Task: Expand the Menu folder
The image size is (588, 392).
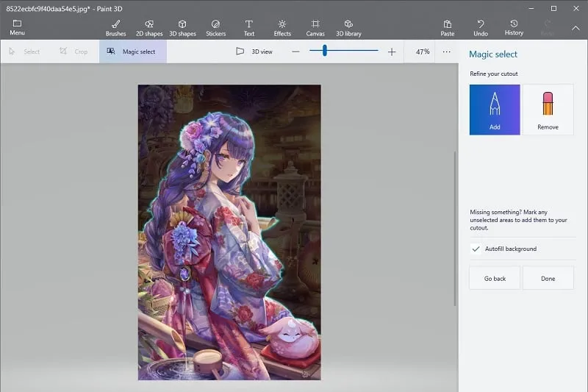Action: [17, 27]
